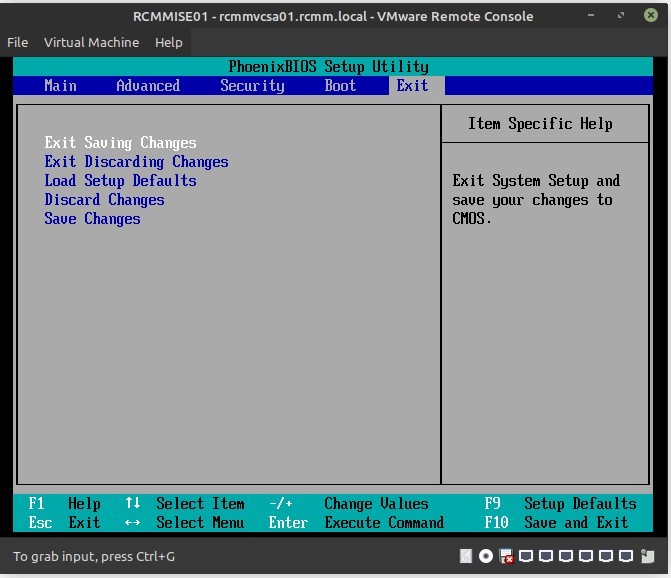Click the first network adapter icon
The width and height of the screenshot is (671, 578).
[x=526, y=556]
